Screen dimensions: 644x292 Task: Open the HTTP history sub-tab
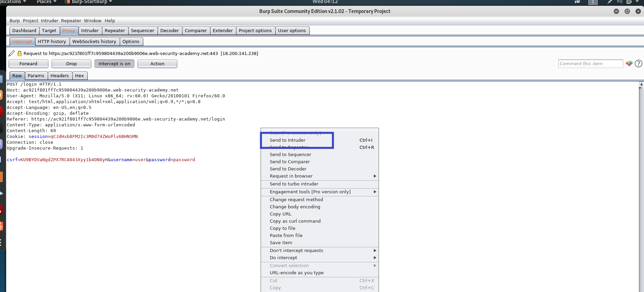pyautogui.click(x=52, y=42)
